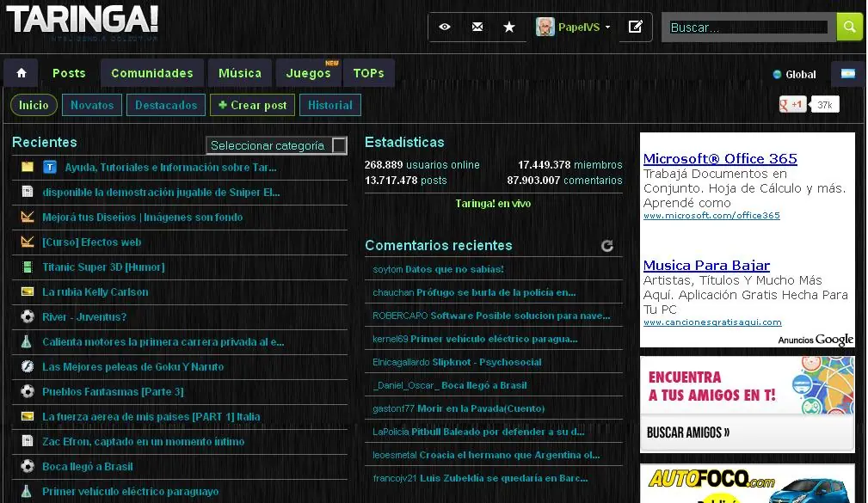This screenshot has width=868, height=503.
Task: Go to home via house icon
Action: coord(21,73)
